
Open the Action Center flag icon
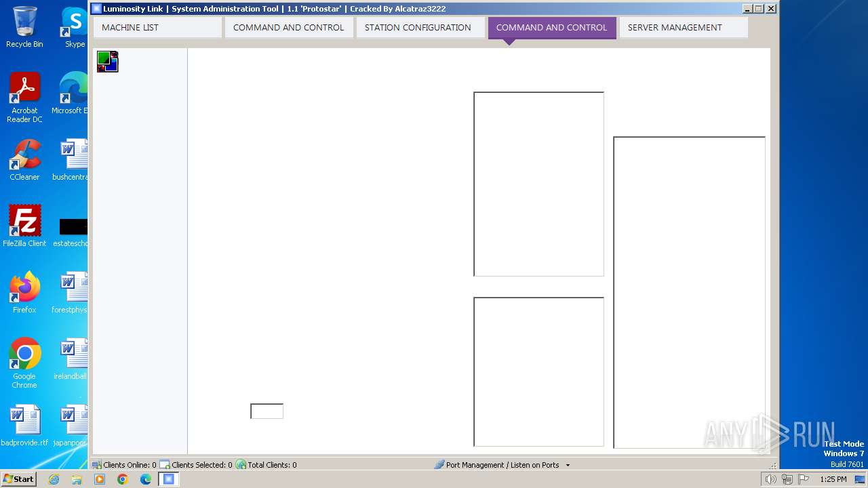804,479
